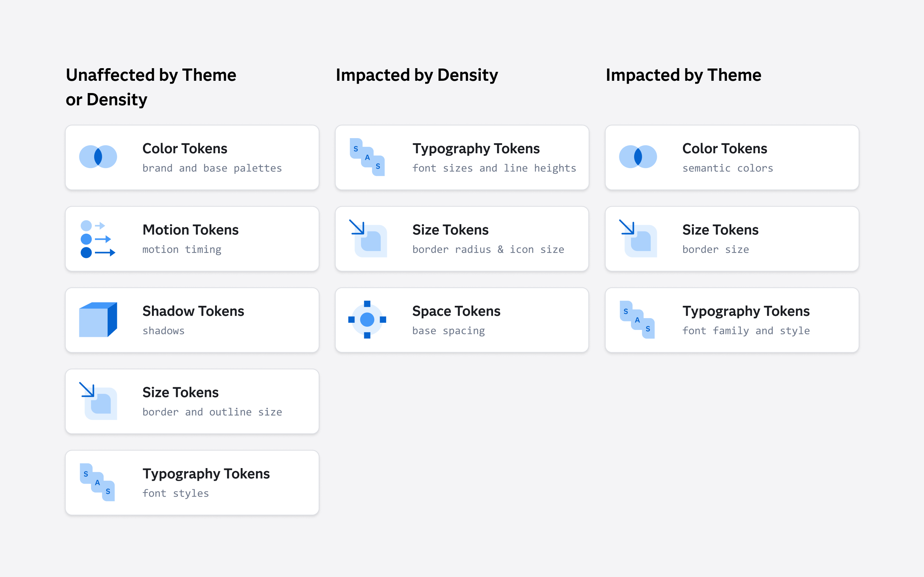Click the Space Tokens crosshair icon
Screen dimensions: 924x577
(367, 320)
